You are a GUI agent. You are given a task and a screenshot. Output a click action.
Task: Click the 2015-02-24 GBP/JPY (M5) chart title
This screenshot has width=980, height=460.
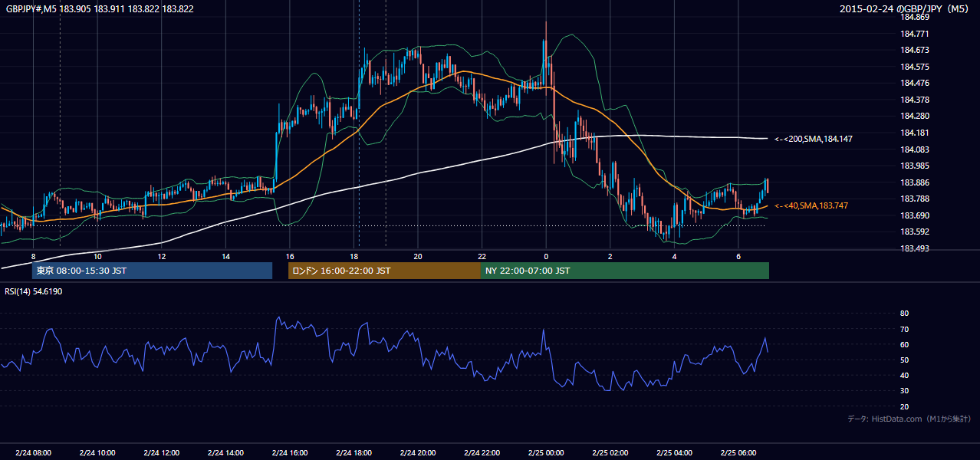pyautogui.click(x=906, y=9)
